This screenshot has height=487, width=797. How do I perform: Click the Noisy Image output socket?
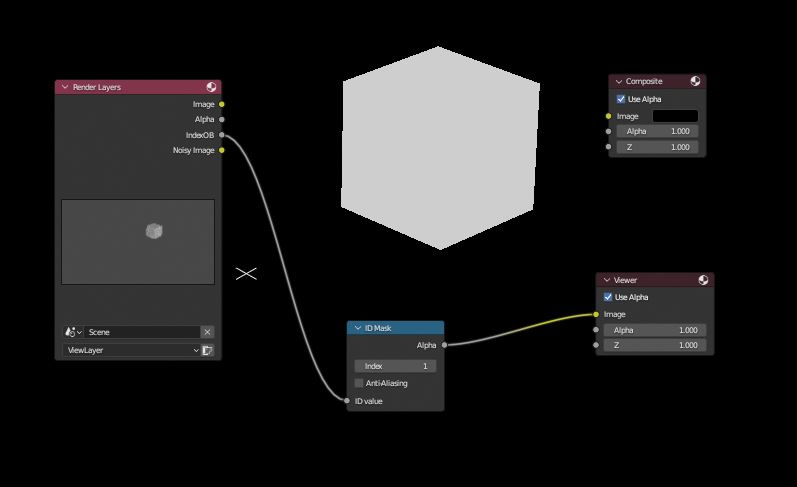click(222, 150)
